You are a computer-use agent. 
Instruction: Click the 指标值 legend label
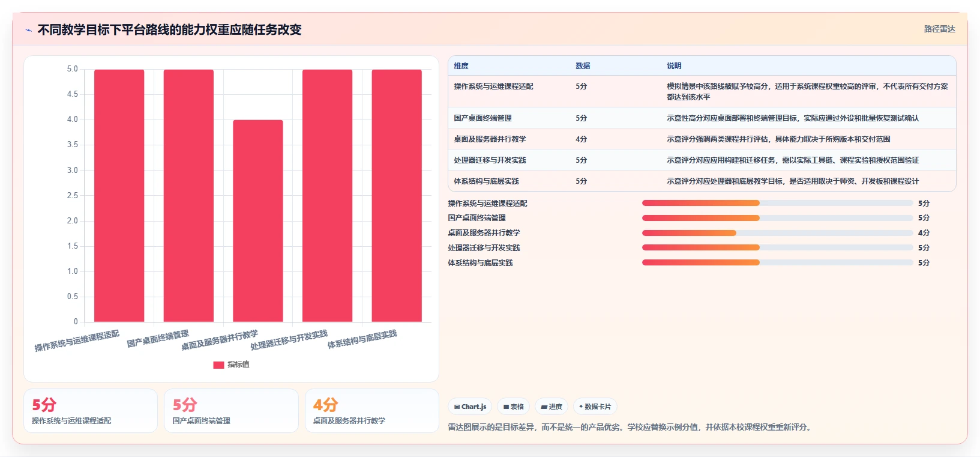[x=238, y=365]
